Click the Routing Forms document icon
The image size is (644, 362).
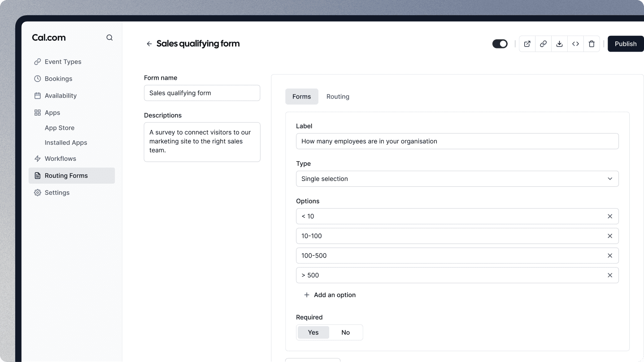point(38,176)
